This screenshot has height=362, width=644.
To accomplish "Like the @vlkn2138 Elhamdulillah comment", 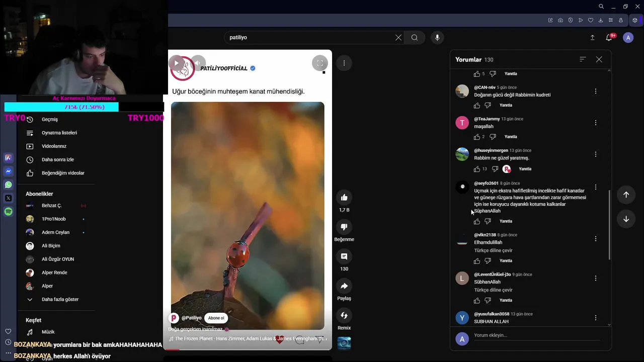I will (477, 261).
